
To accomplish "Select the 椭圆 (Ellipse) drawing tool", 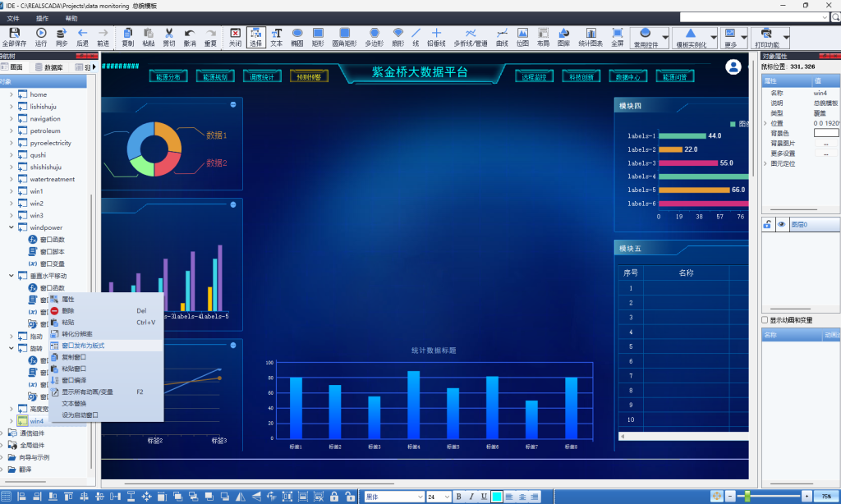I will [x=297, y=36].
